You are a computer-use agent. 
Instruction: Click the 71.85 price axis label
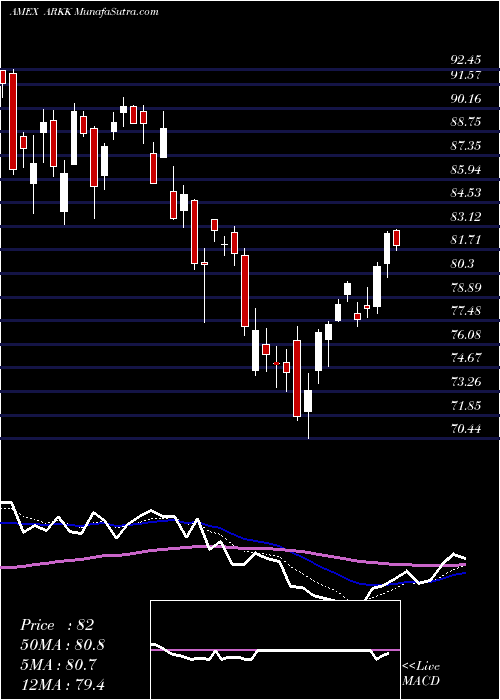click(x=466, y=406)
